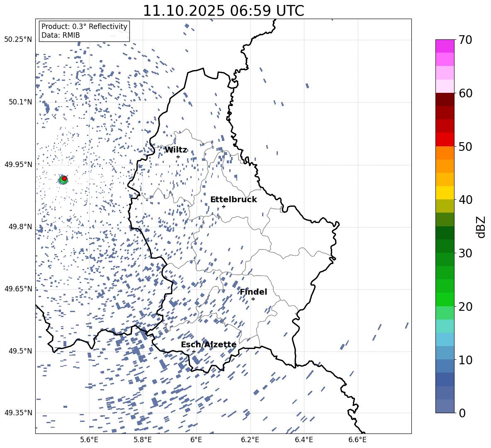Image resolution: width=491 pixels, height=448 pixels.
Task: Click the 6.2°E longitude tick label
Action: [250, 440]
